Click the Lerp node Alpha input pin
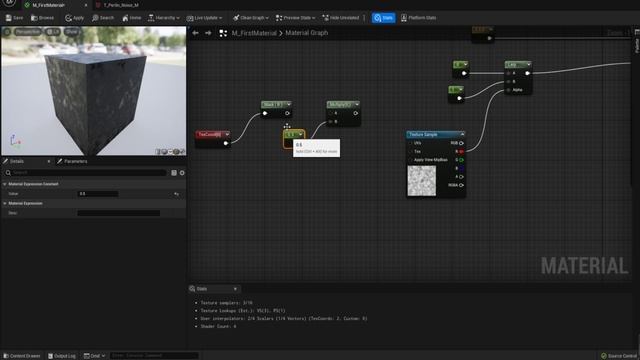This screenshot has width=640, height=360. tap(509, 90)
